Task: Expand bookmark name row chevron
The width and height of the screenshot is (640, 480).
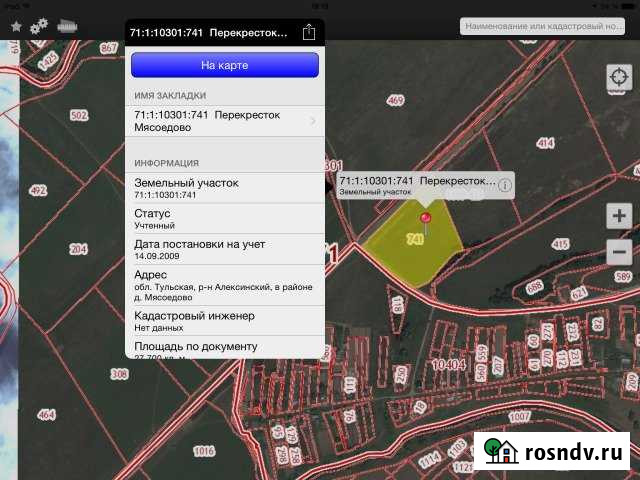Action: click(x=313, y=121)
